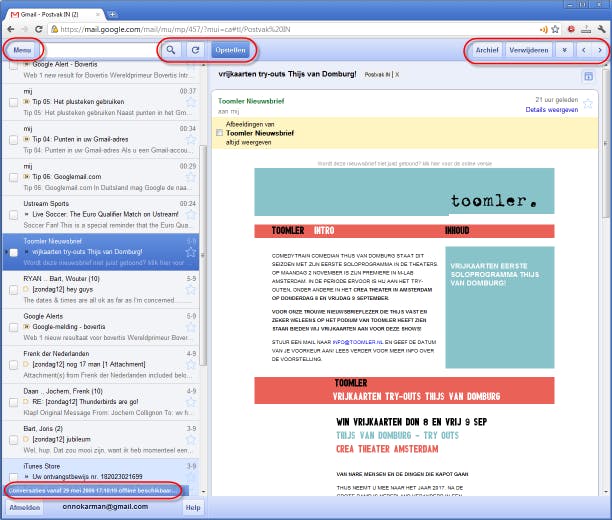
Task: Star the Toomler Nieuwsbrief list row
Action: coord(190,252)
